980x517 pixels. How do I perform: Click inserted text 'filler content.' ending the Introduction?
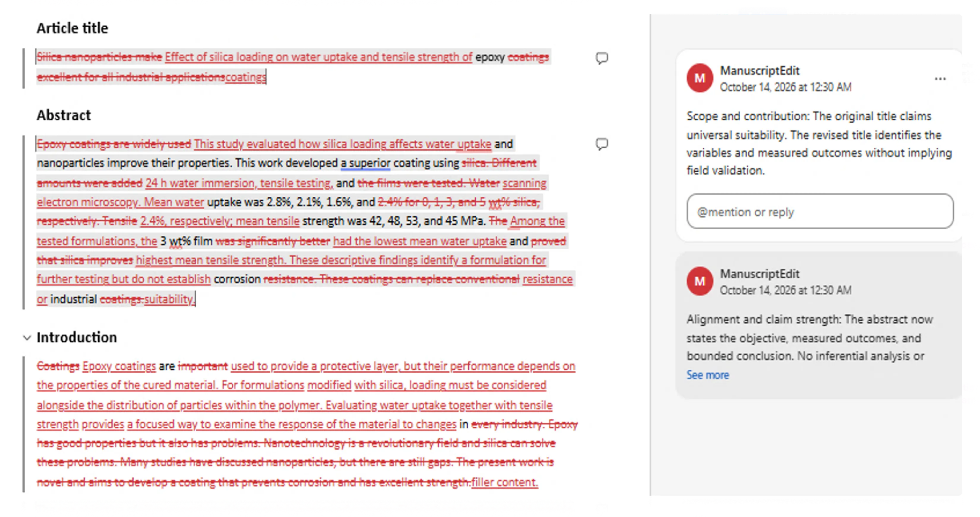505,482
